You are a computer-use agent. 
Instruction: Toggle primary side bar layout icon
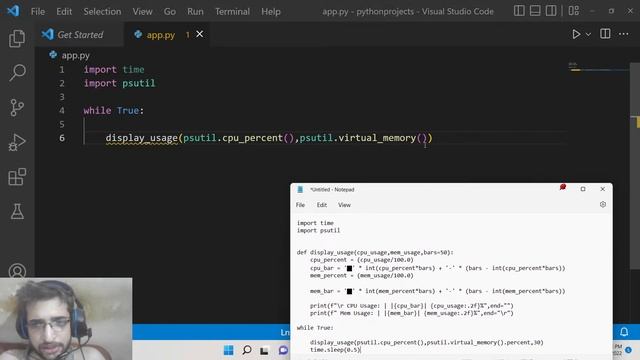click(x=519, y=11)
